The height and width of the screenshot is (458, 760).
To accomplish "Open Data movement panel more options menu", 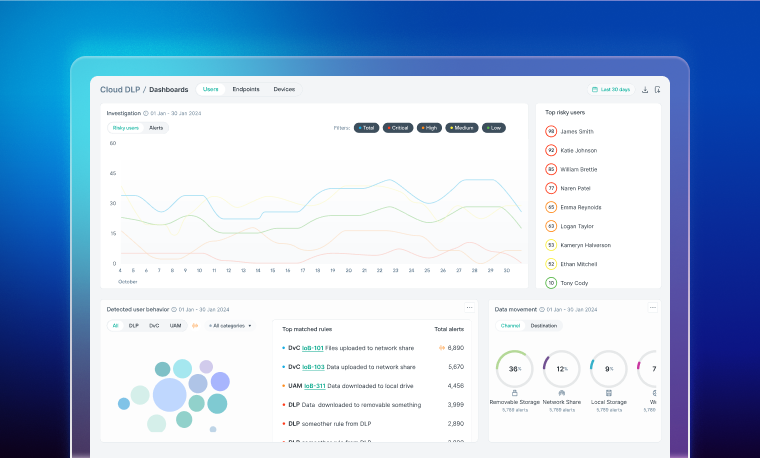I will point(653,308).
